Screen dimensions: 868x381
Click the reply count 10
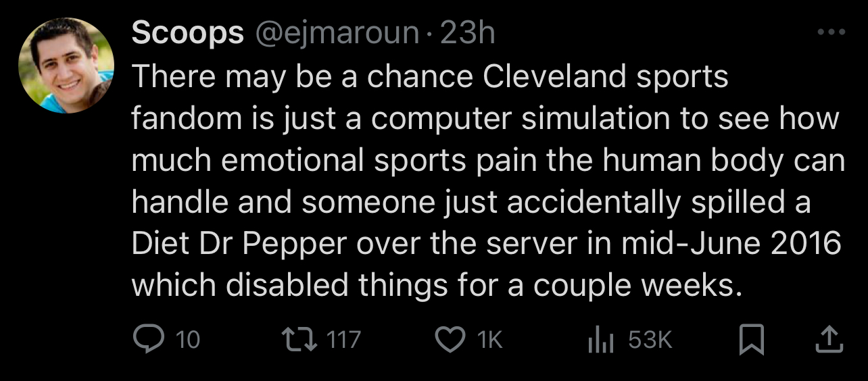(188, 340)
